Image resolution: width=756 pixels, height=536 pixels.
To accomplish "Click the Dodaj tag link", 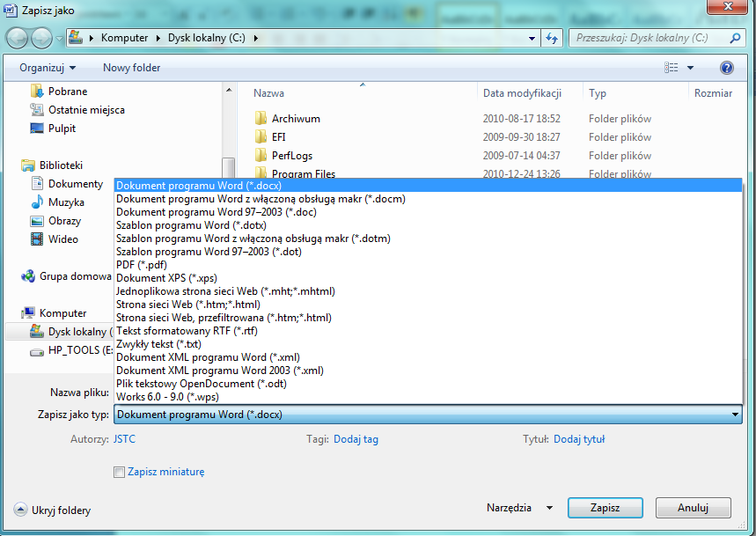I will 356,439.
